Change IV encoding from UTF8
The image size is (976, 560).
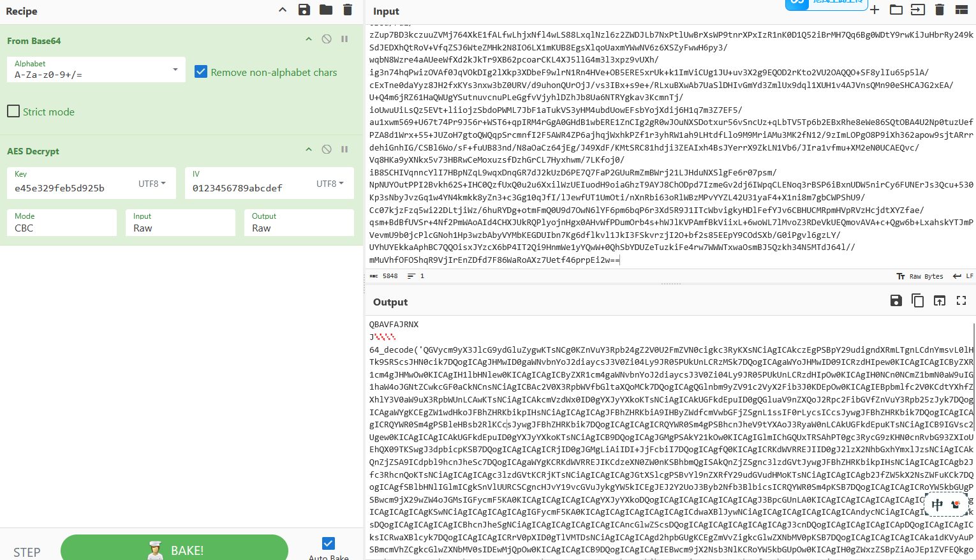point(330,184)
